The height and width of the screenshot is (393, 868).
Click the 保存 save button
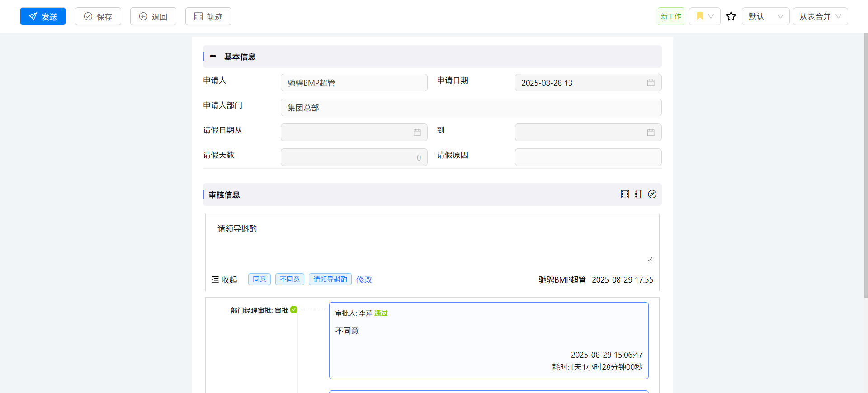[98, 16]
